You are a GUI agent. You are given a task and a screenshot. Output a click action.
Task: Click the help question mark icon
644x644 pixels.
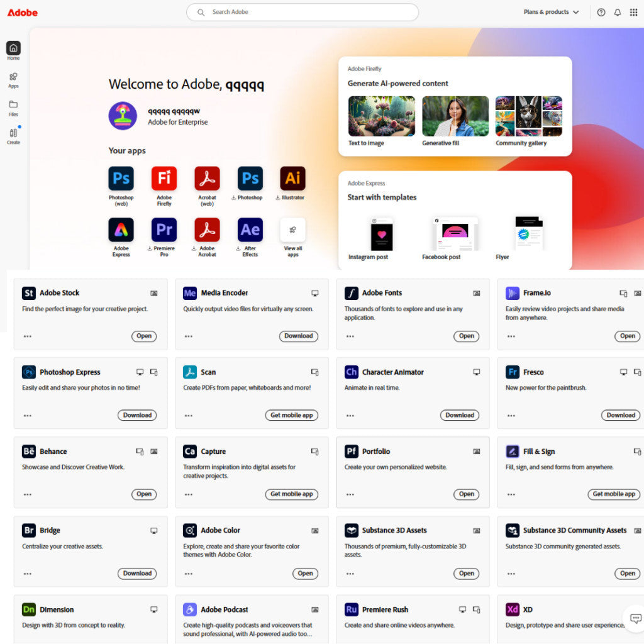tap(601, 13)
